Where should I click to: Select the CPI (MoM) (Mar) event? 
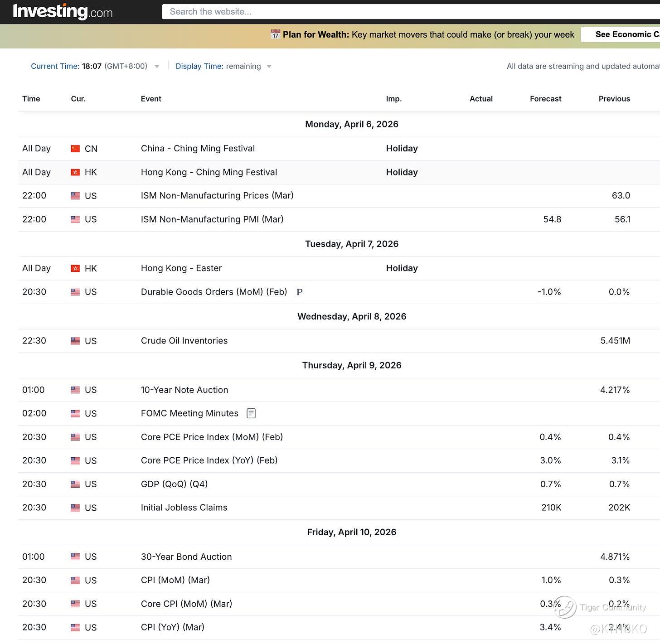click(x=175, y=580)
